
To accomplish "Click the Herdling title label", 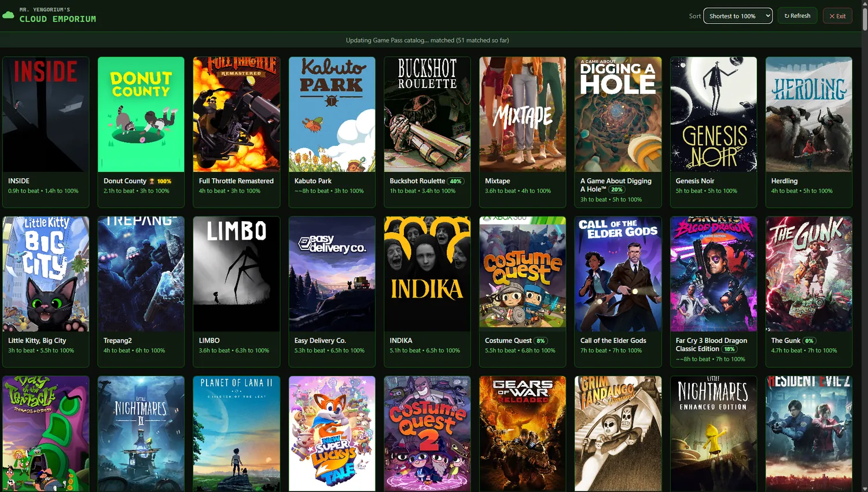I will pyautogui.click(x=784, y=181).
